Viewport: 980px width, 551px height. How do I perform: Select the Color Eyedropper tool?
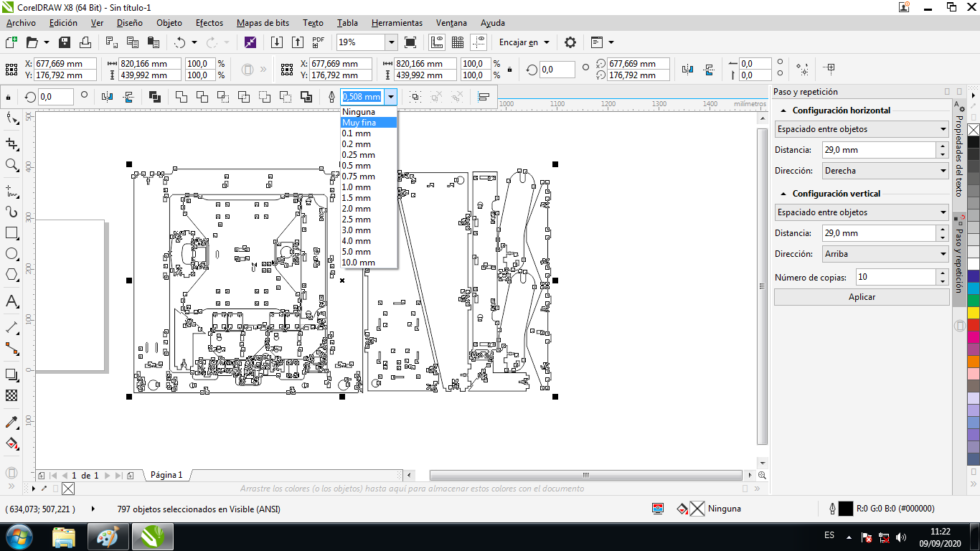(x=11, y=421)
